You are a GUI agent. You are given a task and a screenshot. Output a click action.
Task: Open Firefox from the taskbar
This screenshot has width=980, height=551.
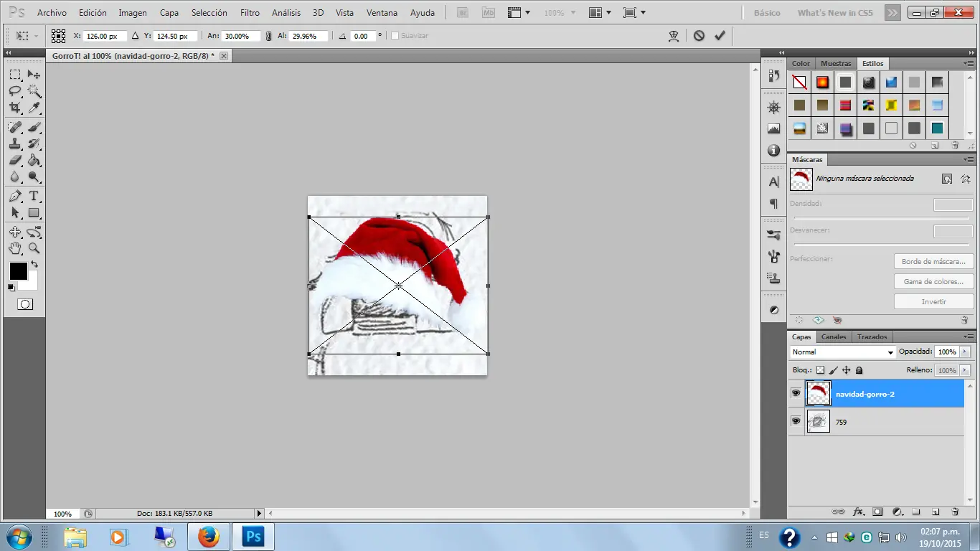(209, 537)
